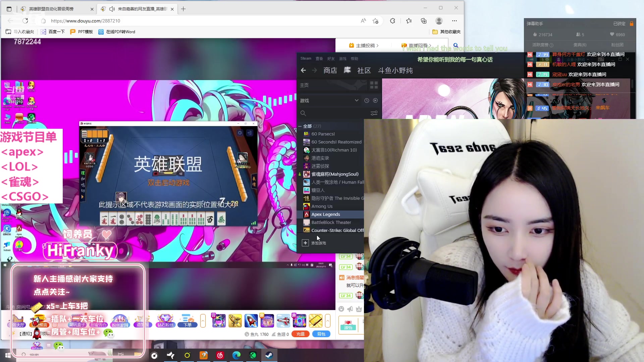Click the airplane gift icon

(283, 321)
